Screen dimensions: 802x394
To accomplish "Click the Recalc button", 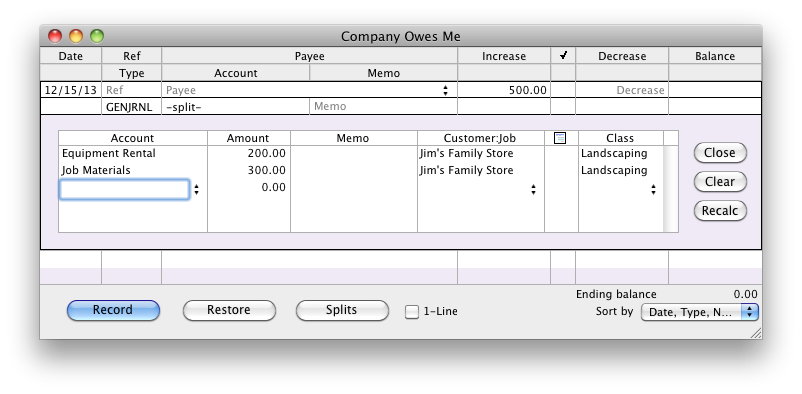I will 720,211.
